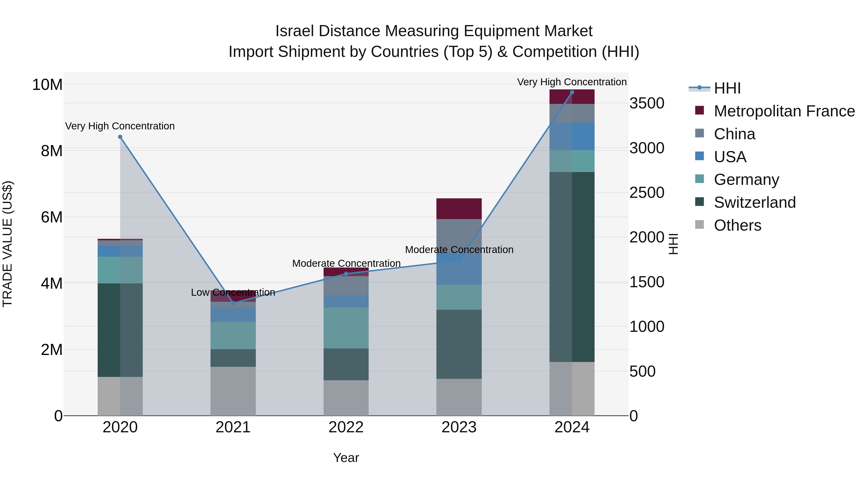Select China segment of 2023 bar

(x=459, y=236)
